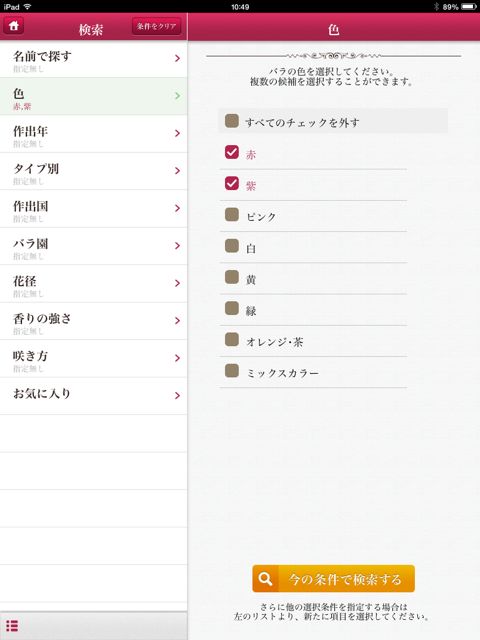
Task: Tick the 白 (white) checkbox
Action: pos(232,246)
